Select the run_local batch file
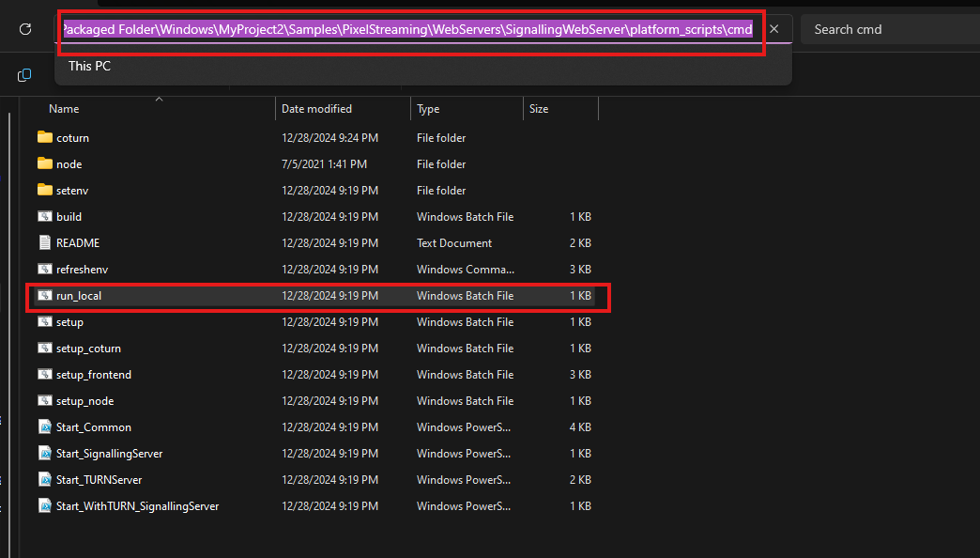980x558 pixels. (79, 296)
